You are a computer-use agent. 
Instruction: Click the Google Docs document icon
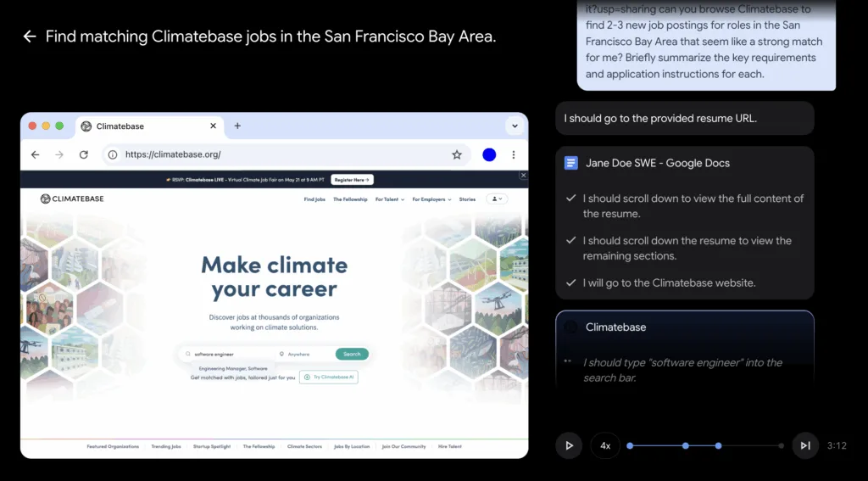point(570,163)
